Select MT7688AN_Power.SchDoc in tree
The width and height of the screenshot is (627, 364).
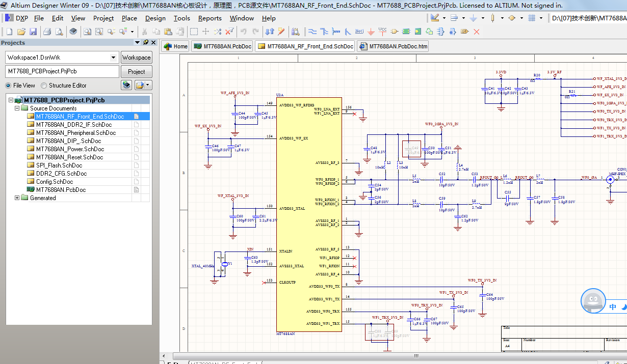coord(70,149)
